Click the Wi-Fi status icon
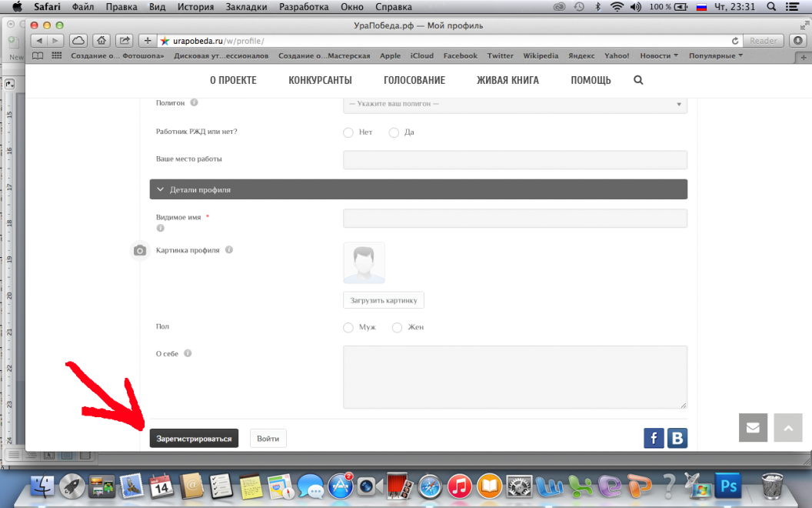 click(617, 7)
